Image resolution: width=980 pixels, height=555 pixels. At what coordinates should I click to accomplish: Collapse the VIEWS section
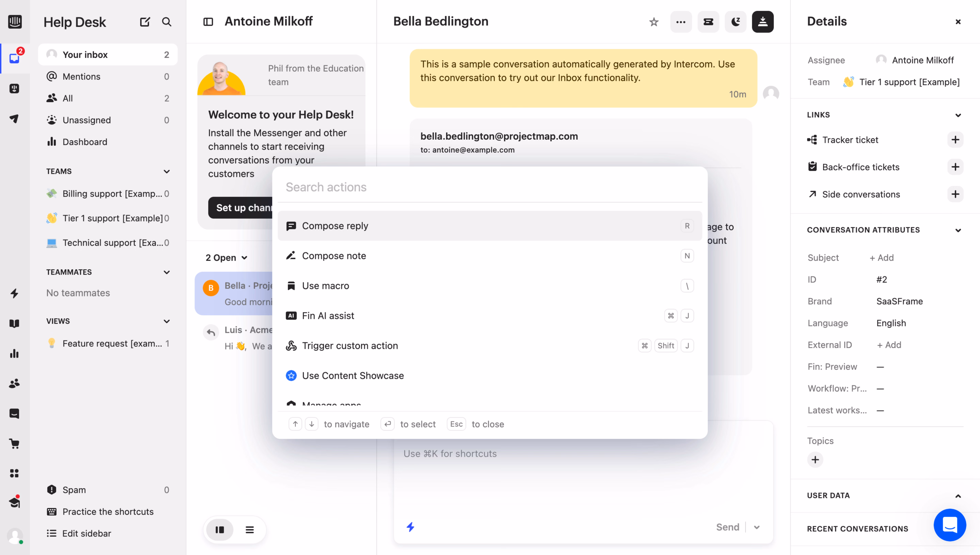[166, 321]
